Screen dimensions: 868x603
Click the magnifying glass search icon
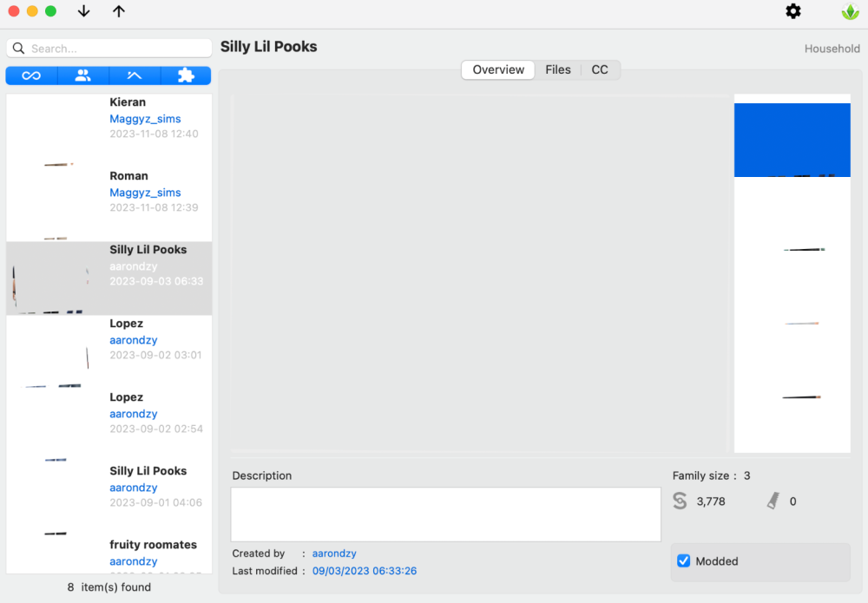19,49
